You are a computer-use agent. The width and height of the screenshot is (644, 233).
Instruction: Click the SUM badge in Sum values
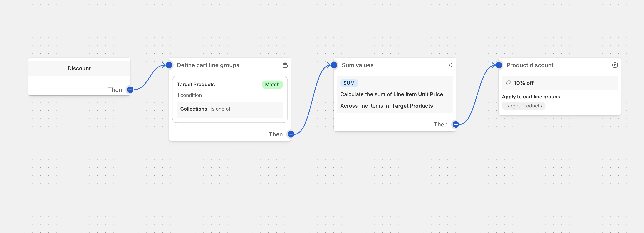pyautogui.click(x=349, y=83)
